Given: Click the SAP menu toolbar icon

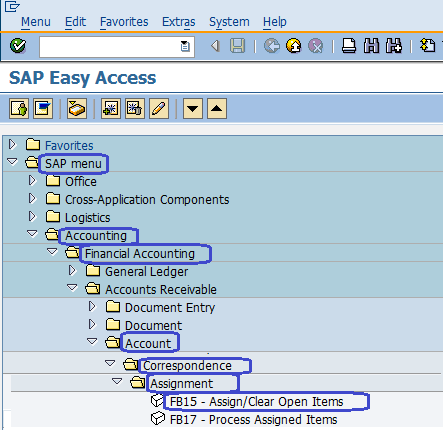Looking at the screenshot, I should (x=43, y=108).
